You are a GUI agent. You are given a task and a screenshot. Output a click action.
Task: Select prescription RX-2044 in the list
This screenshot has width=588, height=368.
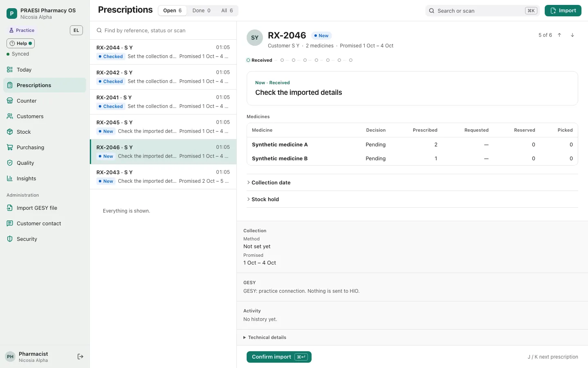click(x=163, y=52)
